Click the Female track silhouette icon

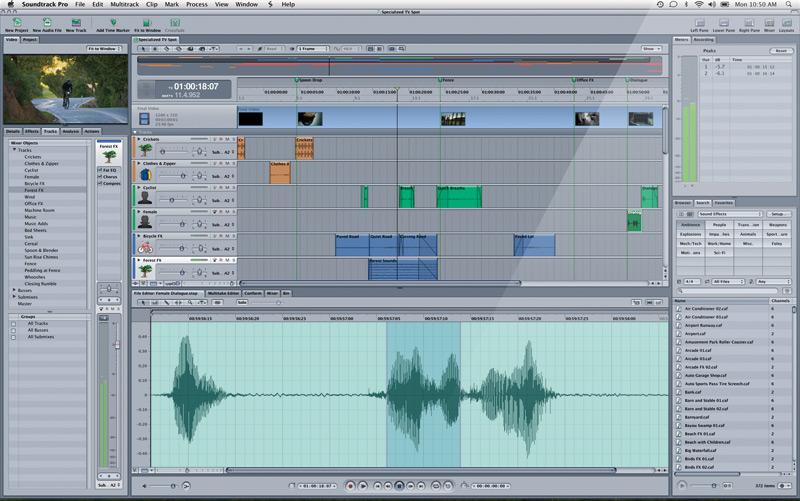pos(145,222)
